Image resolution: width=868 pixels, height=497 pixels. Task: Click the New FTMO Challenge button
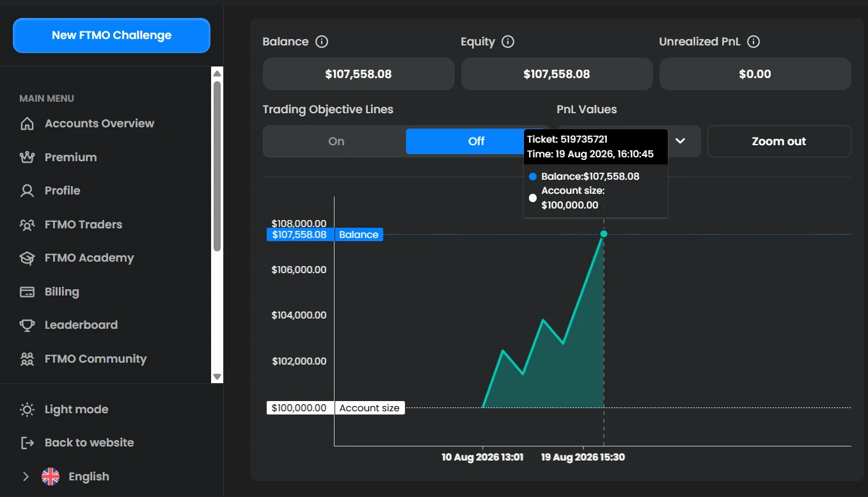click(x=111, y=35)
